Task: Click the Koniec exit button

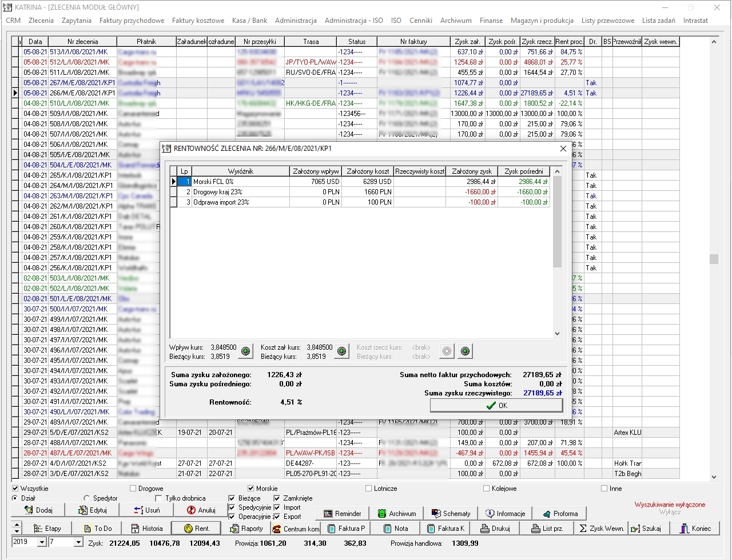Action: [x=695, y=528]
